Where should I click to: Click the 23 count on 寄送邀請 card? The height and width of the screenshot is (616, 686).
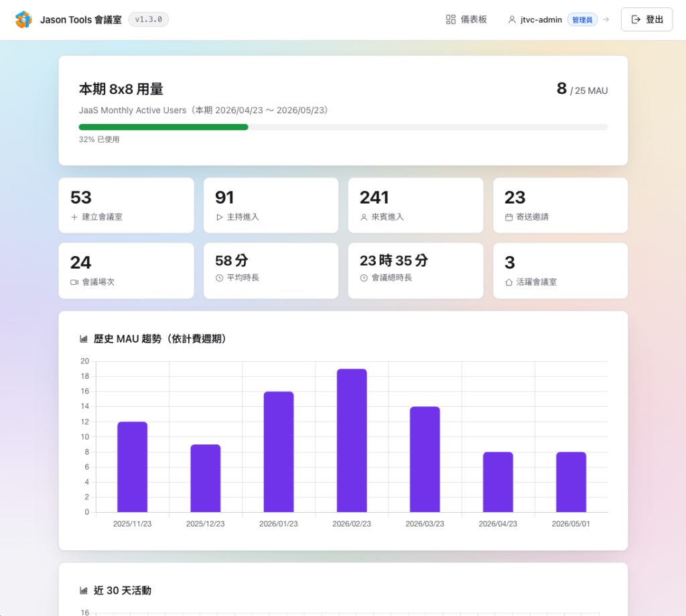[515, 198]
